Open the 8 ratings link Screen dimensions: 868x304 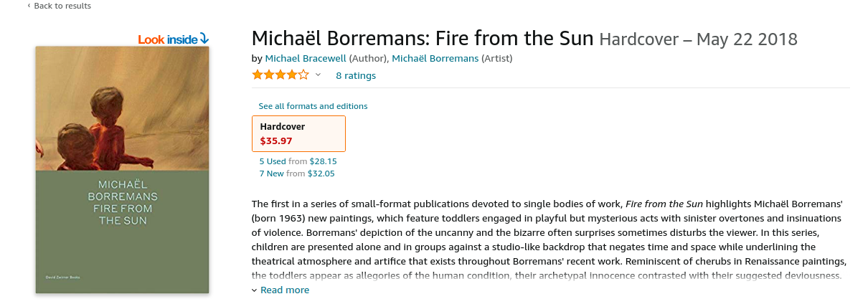(x=355, y=75)
